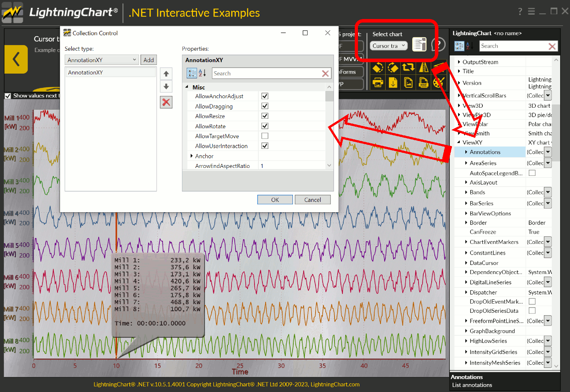Toggle the chart properties grid icon
570x392 pixels.
419,44
